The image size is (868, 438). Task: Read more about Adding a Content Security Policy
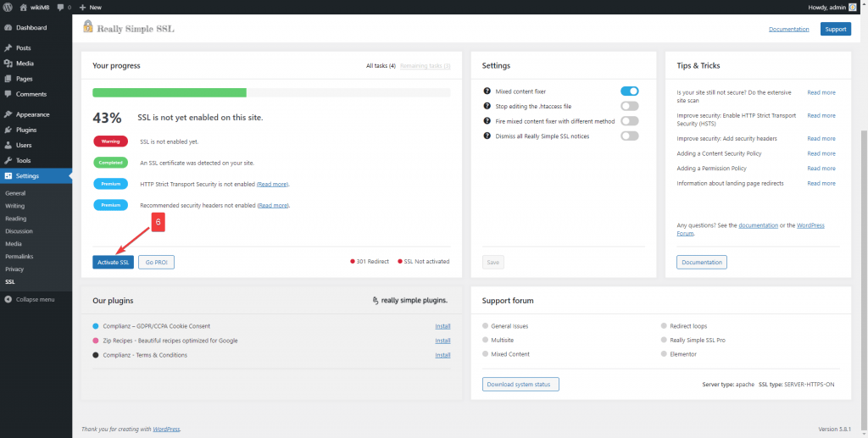pos(821,153)
